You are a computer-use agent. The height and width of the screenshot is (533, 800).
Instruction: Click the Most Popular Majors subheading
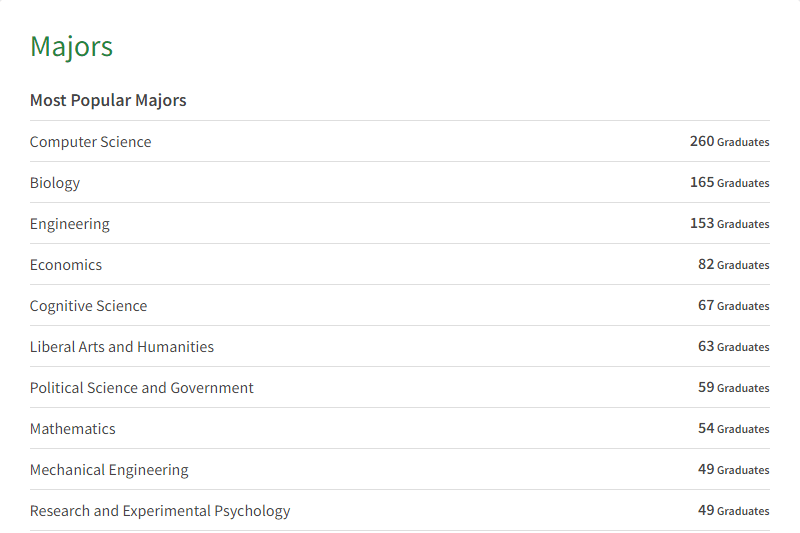(x=108, y=100)
